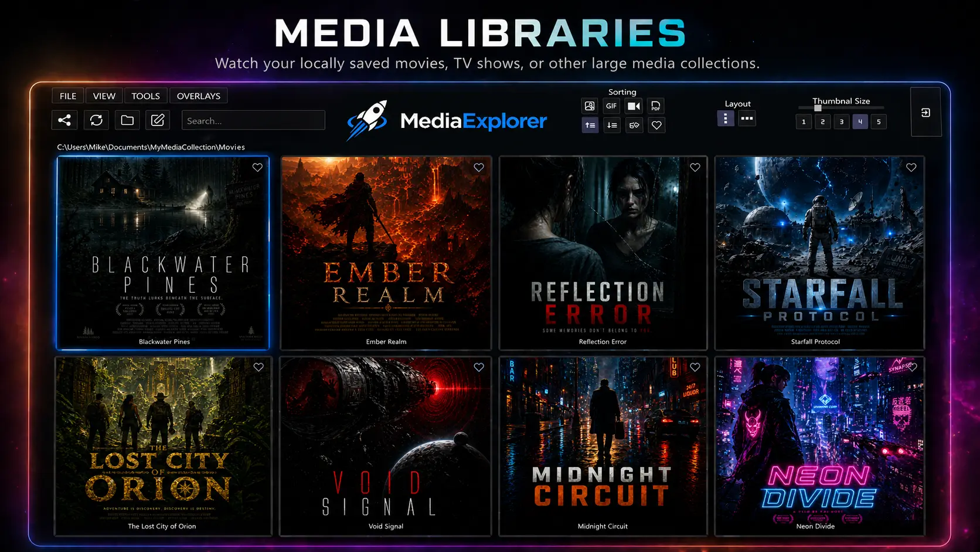The image size is (980, 552).
Task: Click the MediaExplorer rocket logo
Action: click(x=367, y=120)
